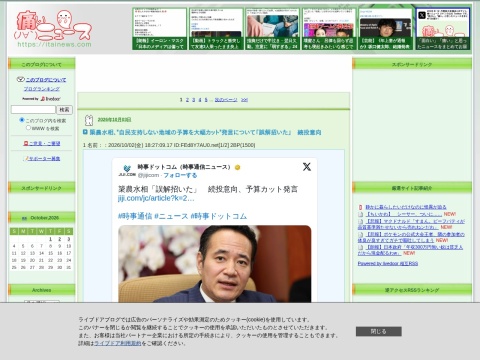The height and width of the screenshot is (360, 480).
Task: Open the トラックと衝突 header thumbnail
Action: pos(216,29)
